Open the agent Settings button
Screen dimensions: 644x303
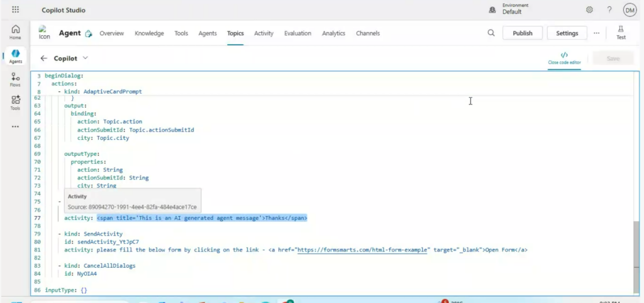(567, 33)
